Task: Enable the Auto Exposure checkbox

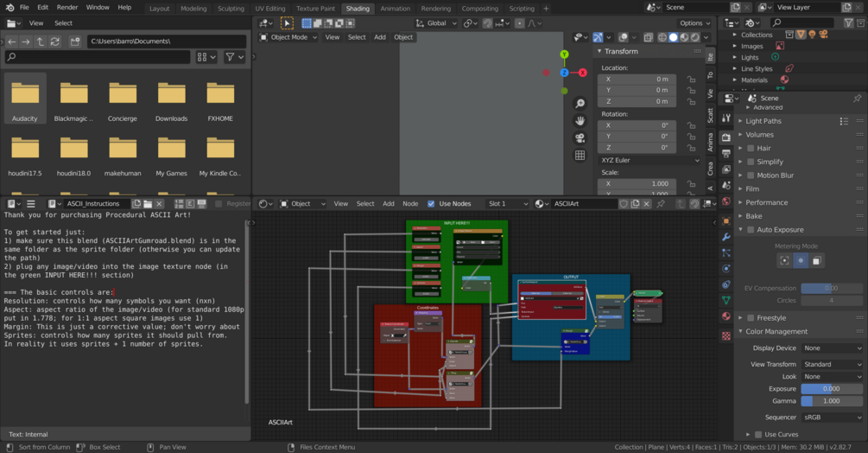Action: (751, 230)
